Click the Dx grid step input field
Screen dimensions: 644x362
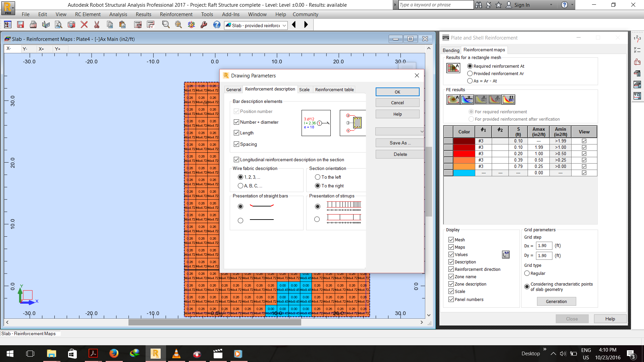[543, 246]
